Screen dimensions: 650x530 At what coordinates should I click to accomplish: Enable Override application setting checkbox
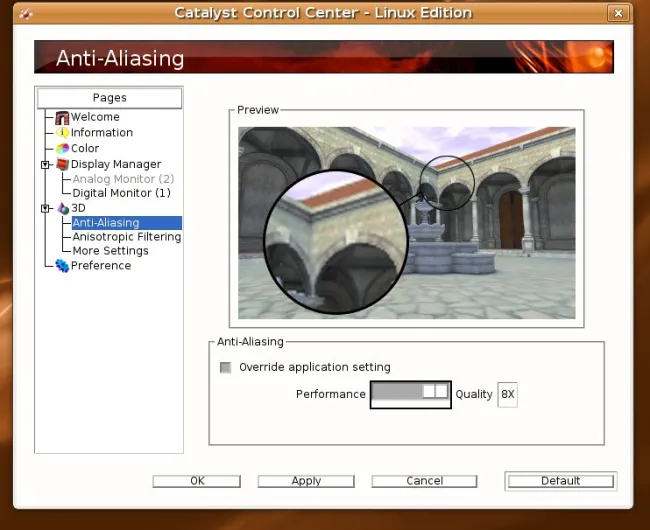(x=226, y=368)
